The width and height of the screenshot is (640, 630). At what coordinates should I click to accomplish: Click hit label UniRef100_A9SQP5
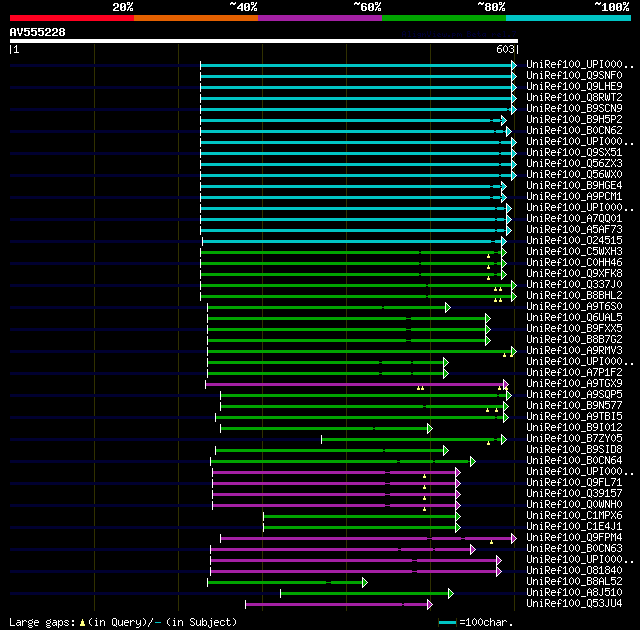[574, 395]
